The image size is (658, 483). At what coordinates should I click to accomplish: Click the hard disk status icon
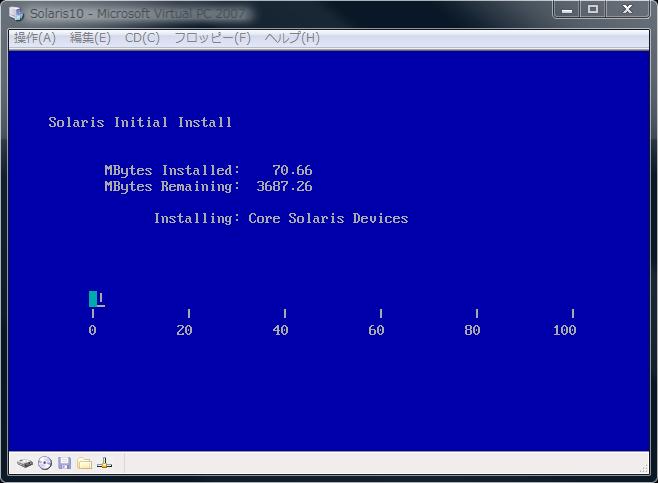(x=25, y=463)
